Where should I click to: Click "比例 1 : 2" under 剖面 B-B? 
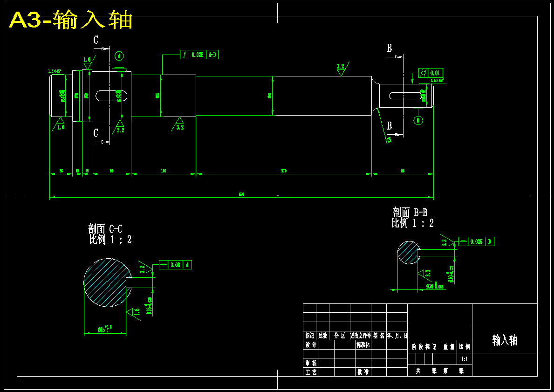[x=413, y=223]
